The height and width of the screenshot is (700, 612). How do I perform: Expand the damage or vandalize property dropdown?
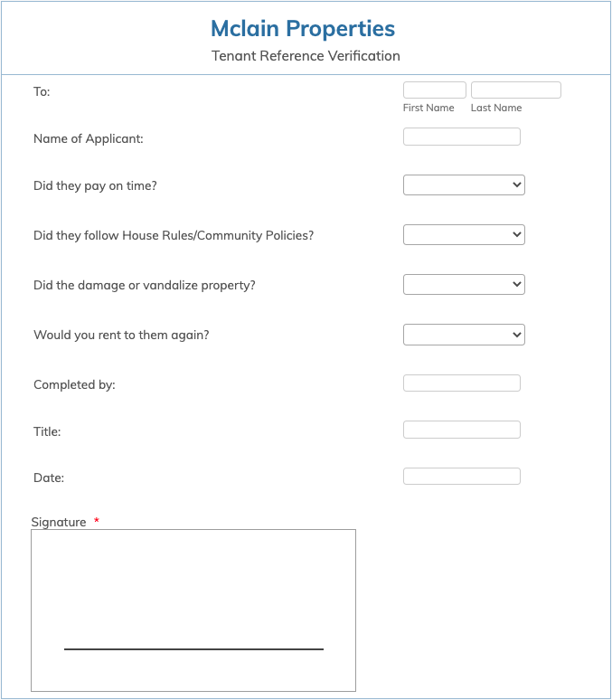464,284
